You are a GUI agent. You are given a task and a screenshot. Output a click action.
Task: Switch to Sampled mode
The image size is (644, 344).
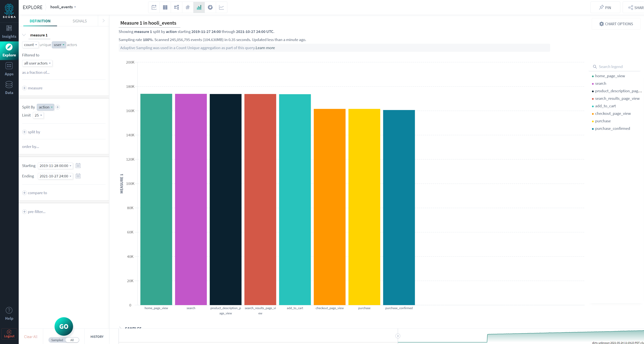click(57, 340)
